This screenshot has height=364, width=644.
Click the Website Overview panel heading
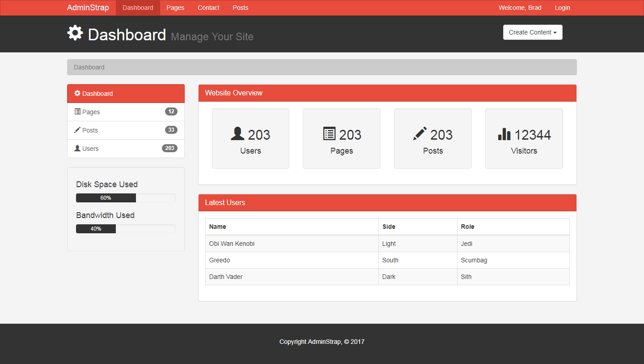(x=387, y=93)
